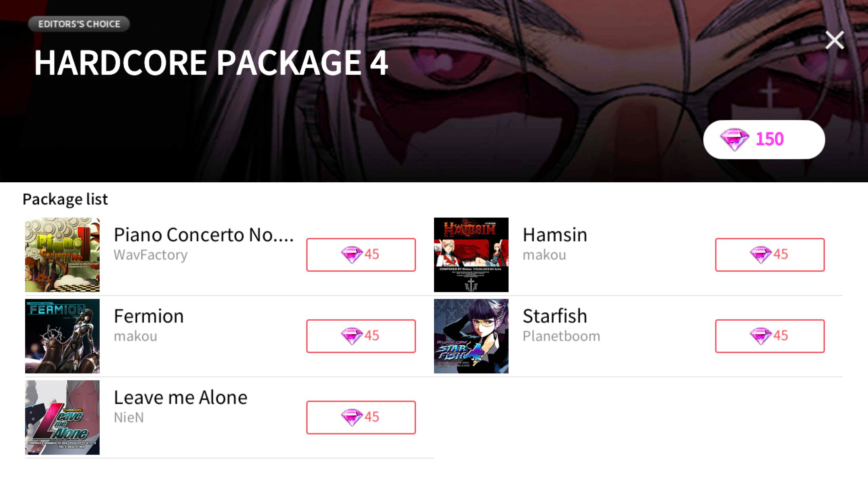The height and width of the screenshot is (488, 868).
Task: Buy Fermion song for 45 gems
Action: point(361,336)
